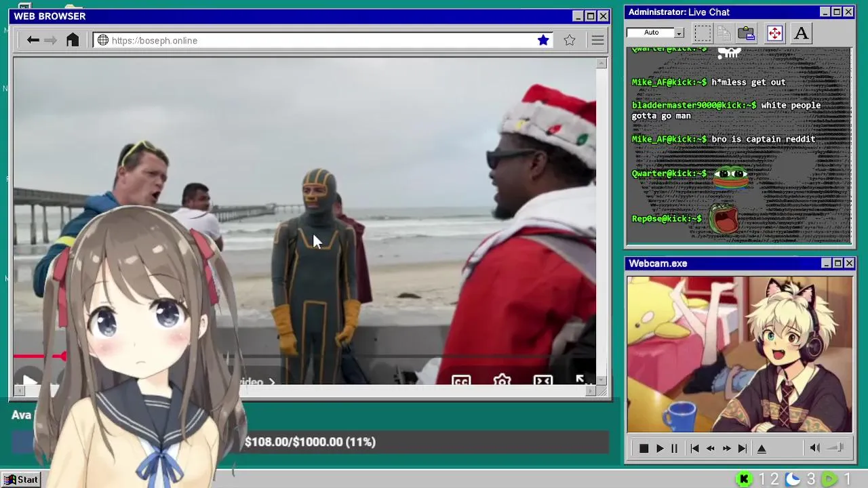The width and height of the screenshot is (868, 488).
Task: Click the outlined star favorites icon
Action: point(570,41)
